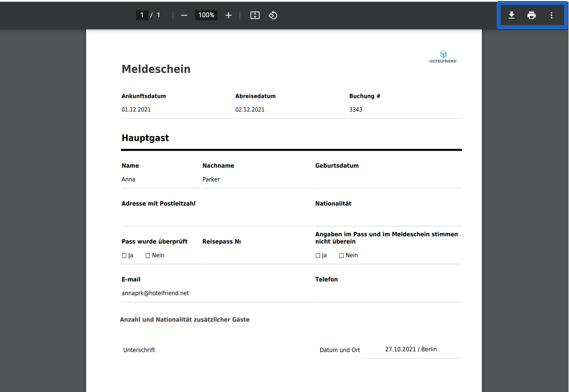Rotate the document counterclockwise
Screen dimensions: 569x392
[x=273, y=15]
